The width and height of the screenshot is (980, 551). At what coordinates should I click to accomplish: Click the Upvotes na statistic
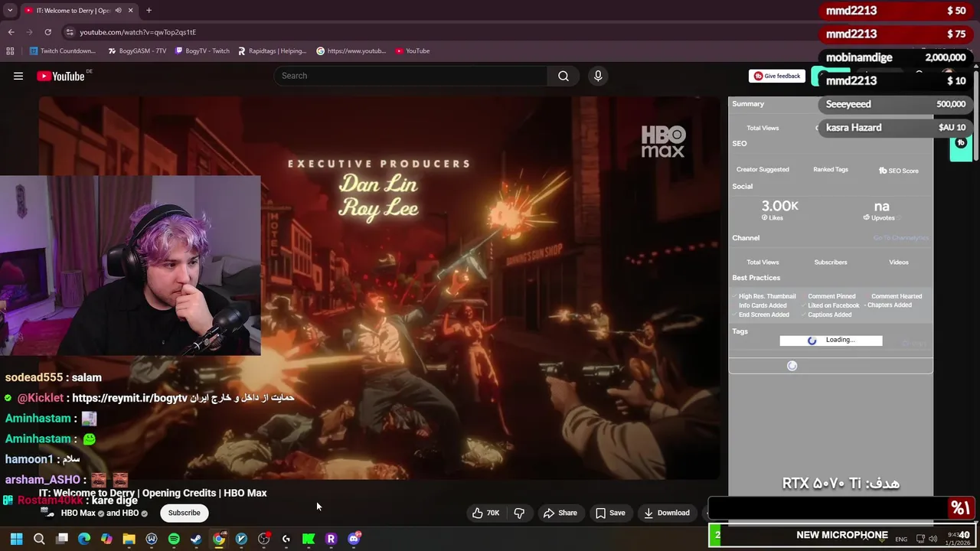point(881,210)
